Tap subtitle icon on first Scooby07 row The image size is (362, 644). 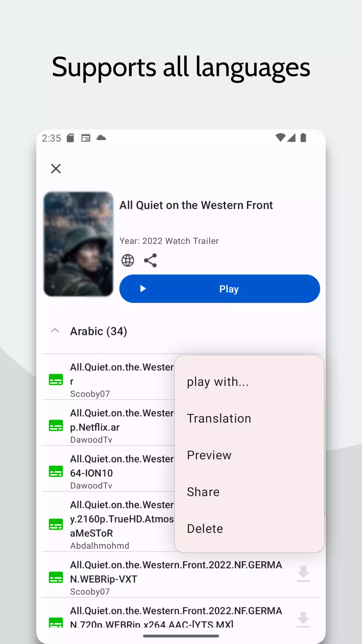click(56, 379)
